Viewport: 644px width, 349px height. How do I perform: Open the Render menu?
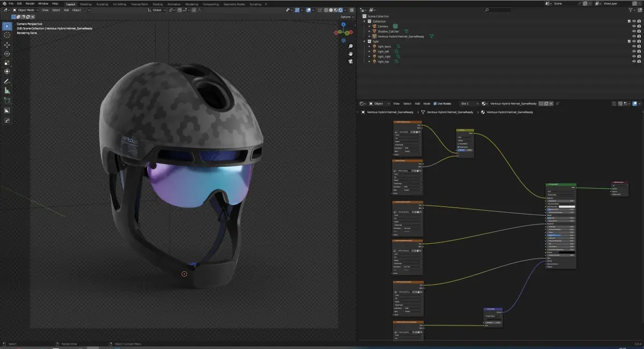point(30,3)
